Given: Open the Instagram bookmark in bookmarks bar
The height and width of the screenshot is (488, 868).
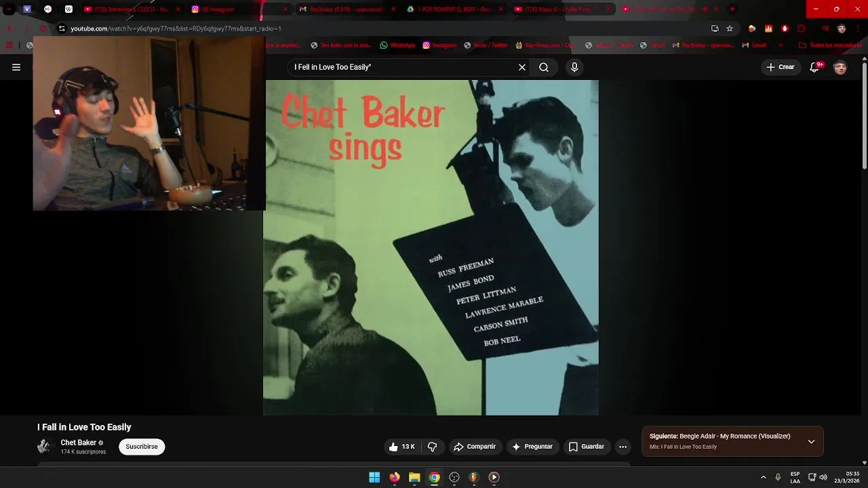Looking at the screenshot, I should 439,45.
